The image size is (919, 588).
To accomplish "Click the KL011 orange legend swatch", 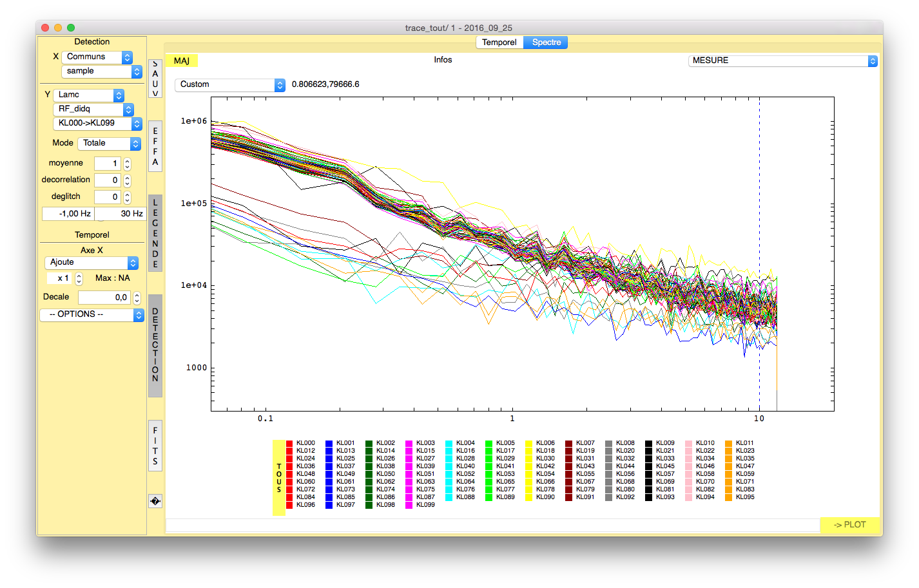I will point(729,444).
